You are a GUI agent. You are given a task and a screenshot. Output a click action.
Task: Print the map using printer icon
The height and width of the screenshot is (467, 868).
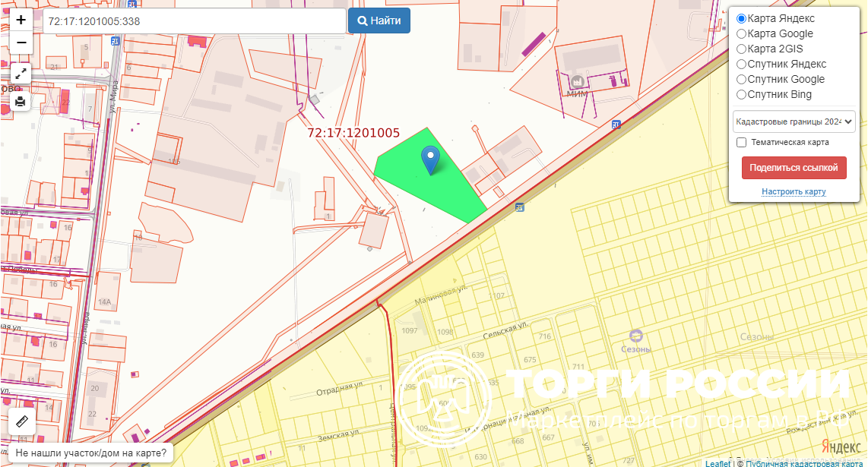tap(21, 100)
